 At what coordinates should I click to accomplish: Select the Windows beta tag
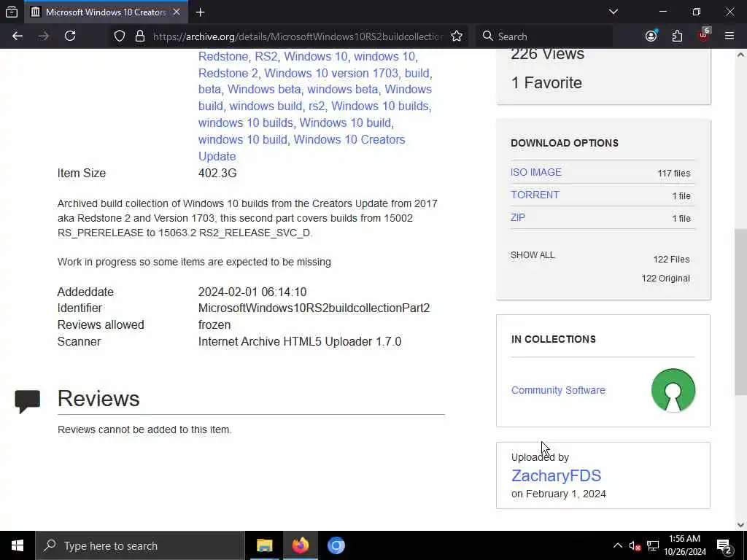click(x=264, y=90)
